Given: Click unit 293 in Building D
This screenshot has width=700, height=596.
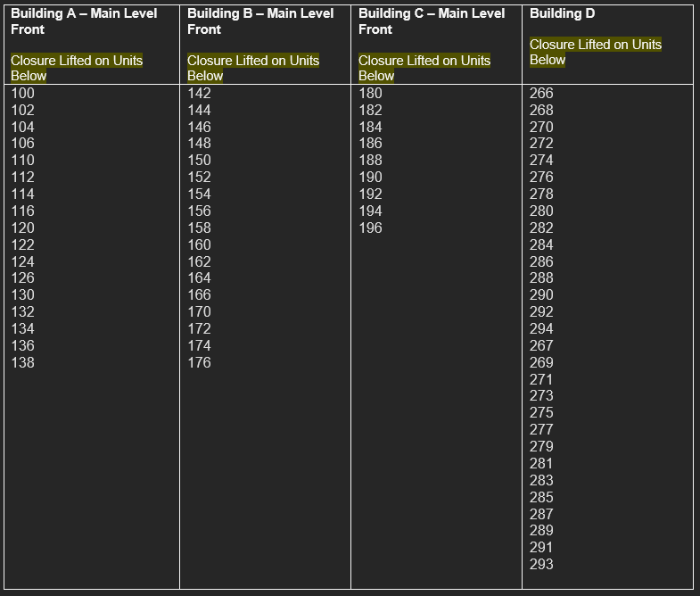Looking at the screenshot, I should [541, 564].
